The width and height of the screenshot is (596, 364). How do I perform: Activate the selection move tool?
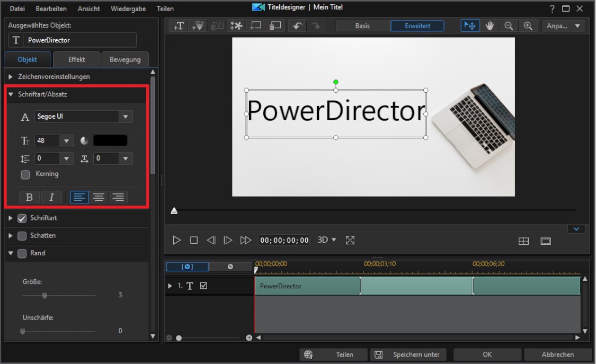(x=470, y=26)
